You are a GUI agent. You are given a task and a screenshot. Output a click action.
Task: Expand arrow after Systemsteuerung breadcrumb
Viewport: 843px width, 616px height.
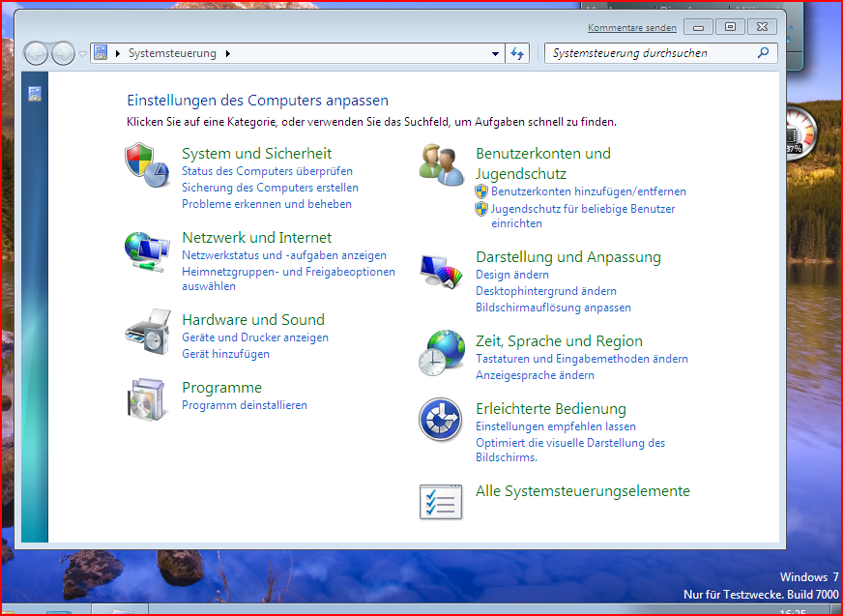pos(228,54)
